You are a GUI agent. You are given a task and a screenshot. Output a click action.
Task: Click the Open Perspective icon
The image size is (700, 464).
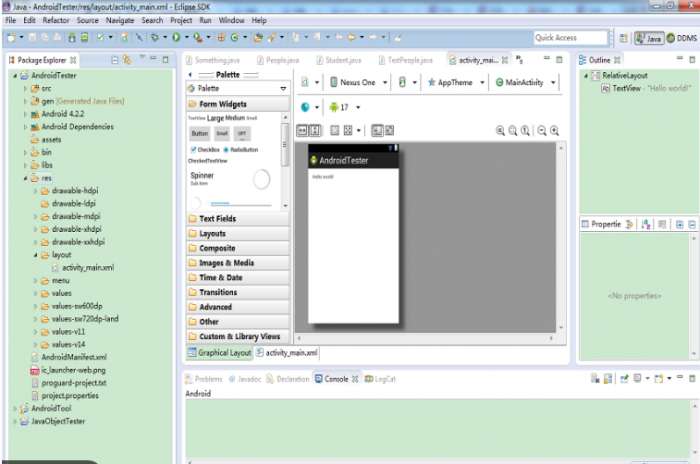pyautogui.click(x=623, y=38)
